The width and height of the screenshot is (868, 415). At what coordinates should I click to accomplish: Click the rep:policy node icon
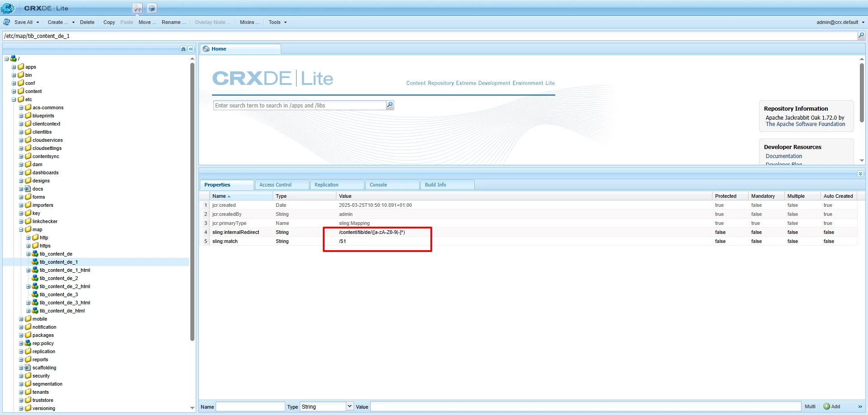28,343
